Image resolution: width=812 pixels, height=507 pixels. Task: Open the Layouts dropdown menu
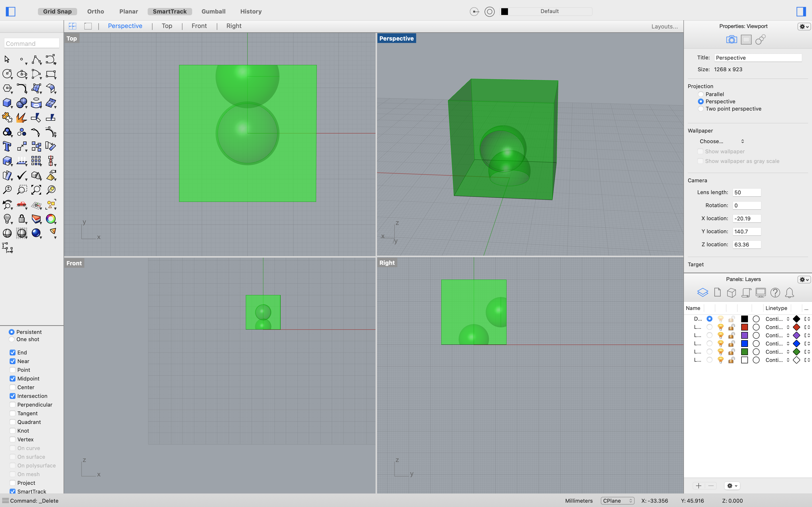point(664,26)
